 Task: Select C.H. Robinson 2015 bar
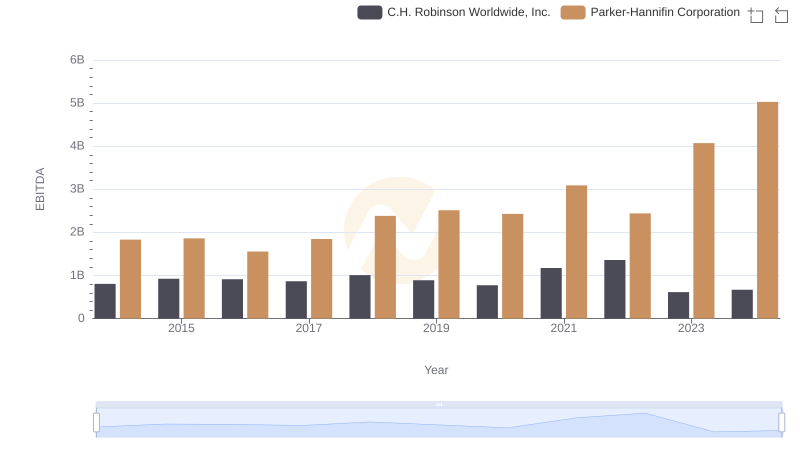click(x=169, y=298)
